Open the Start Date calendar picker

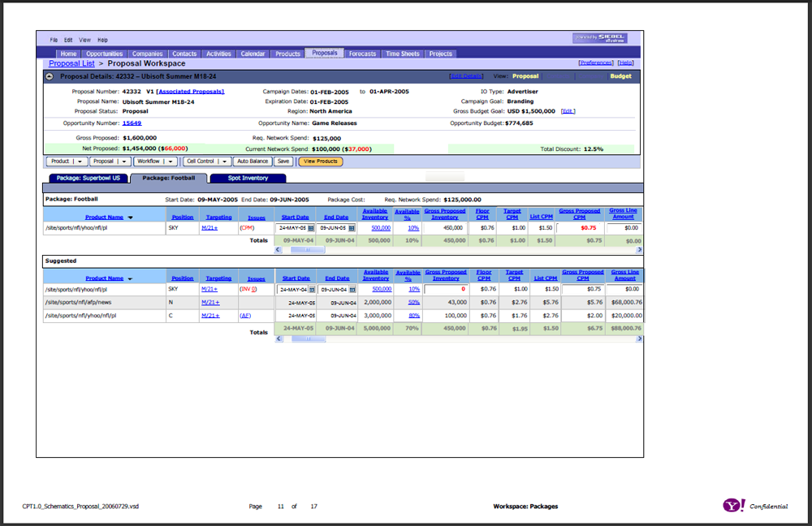(312, 228)
